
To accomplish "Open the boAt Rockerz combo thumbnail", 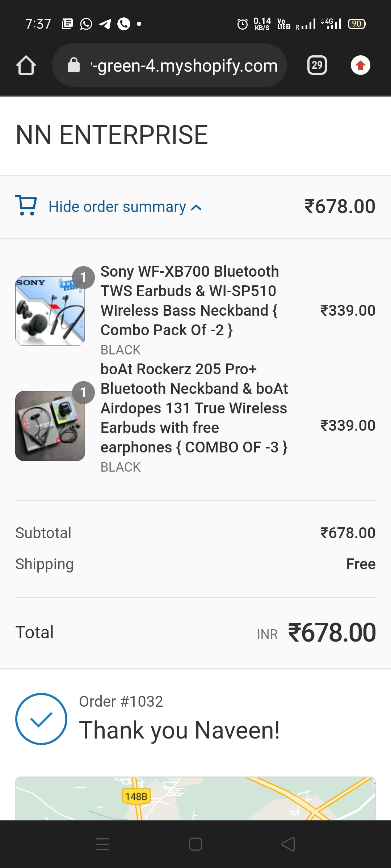I will [50, 426].
